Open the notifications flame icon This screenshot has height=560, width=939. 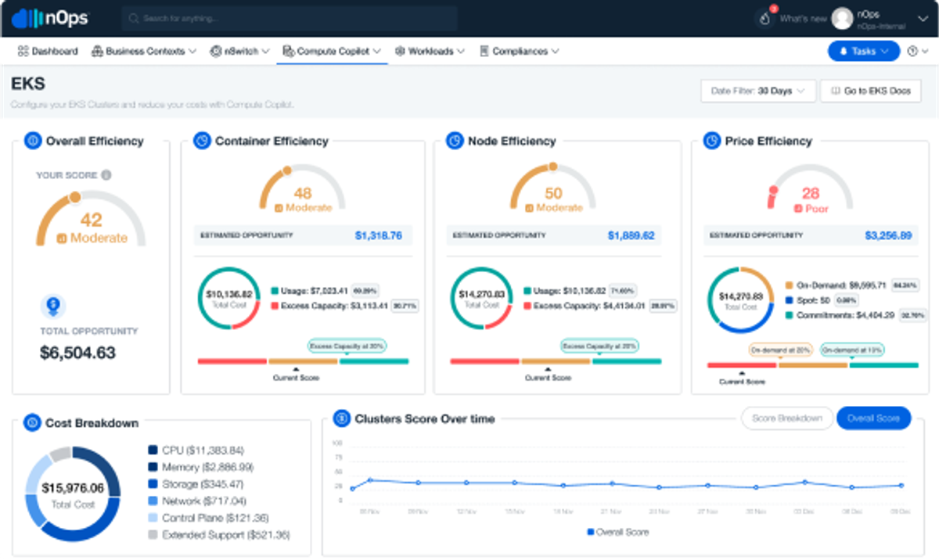765,18
